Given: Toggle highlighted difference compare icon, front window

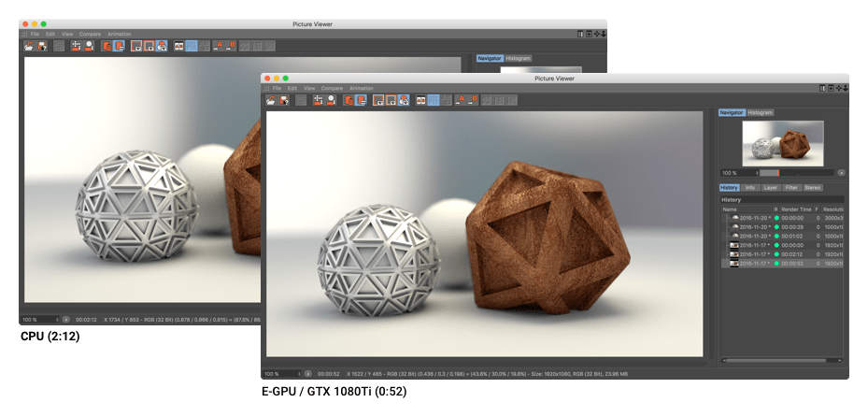Looking at the screenshot, I should (x=434, y=100).
